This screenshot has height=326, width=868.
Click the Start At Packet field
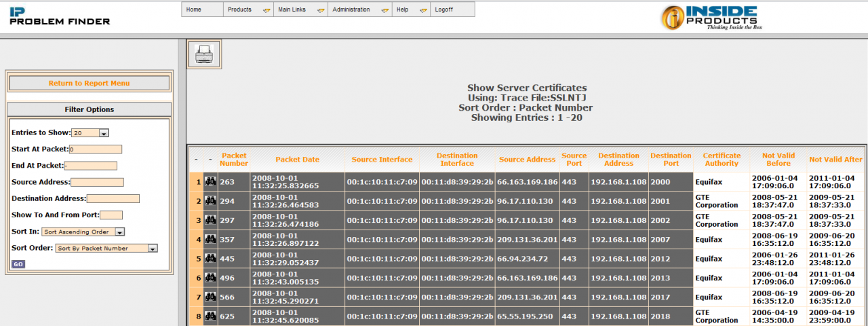[95, 149]
